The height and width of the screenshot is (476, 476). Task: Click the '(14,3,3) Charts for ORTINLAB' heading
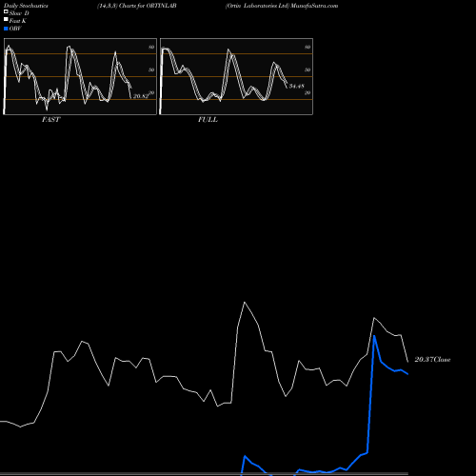tap(137, 6)
